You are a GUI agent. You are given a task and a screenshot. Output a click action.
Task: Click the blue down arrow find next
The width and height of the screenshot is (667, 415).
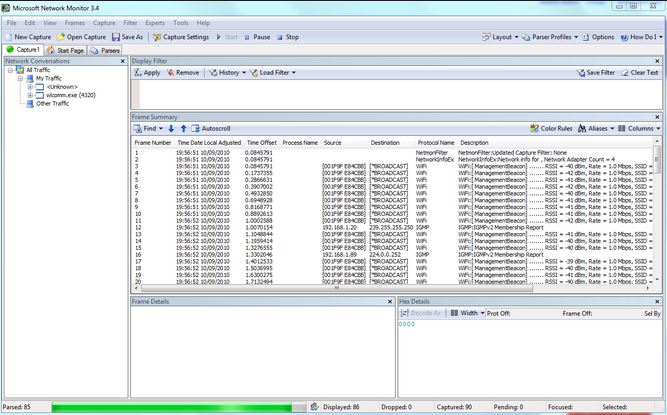click(171, 128)
